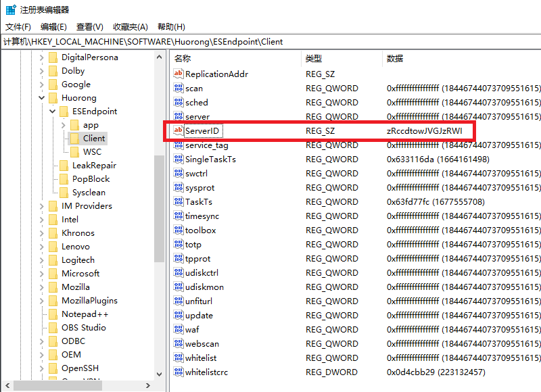541x392 pixels.
Task: Click the REG_DWORD icon beside whitelistcrc
Action: (x=177, y=372)
